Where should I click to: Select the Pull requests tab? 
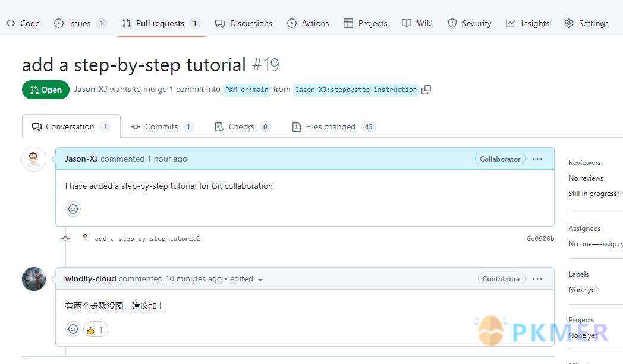[x=161, y=23]
